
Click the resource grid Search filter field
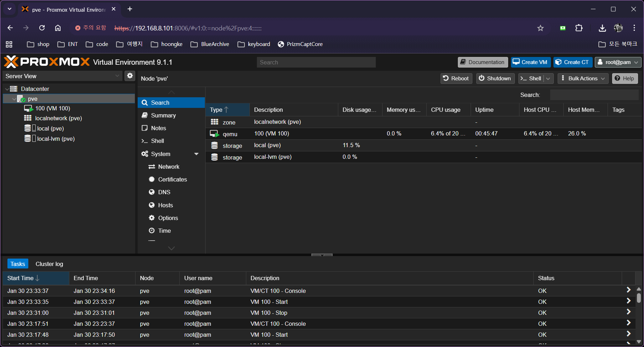pyautogui.click(x=594, y=95)
